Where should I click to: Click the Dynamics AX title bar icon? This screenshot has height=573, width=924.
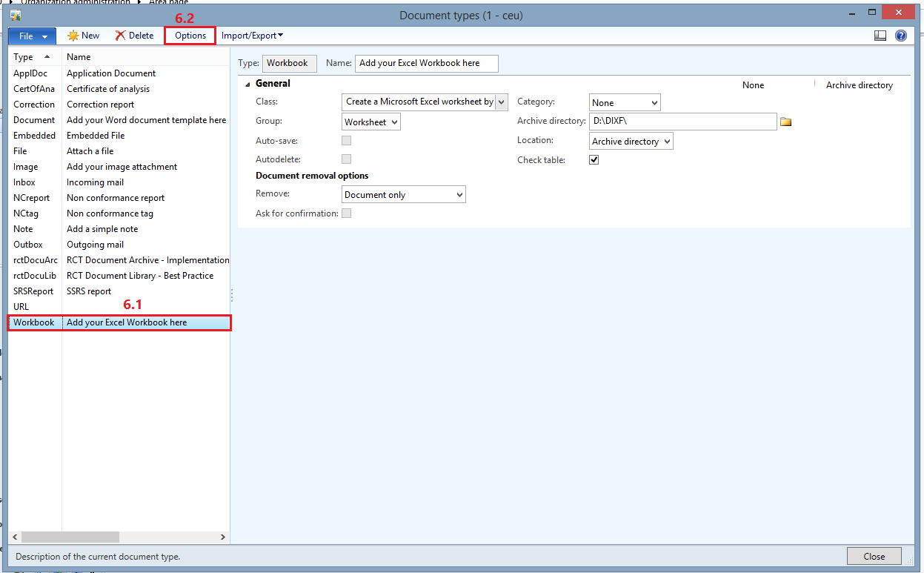pyautogui.click(x=15, y=15)
